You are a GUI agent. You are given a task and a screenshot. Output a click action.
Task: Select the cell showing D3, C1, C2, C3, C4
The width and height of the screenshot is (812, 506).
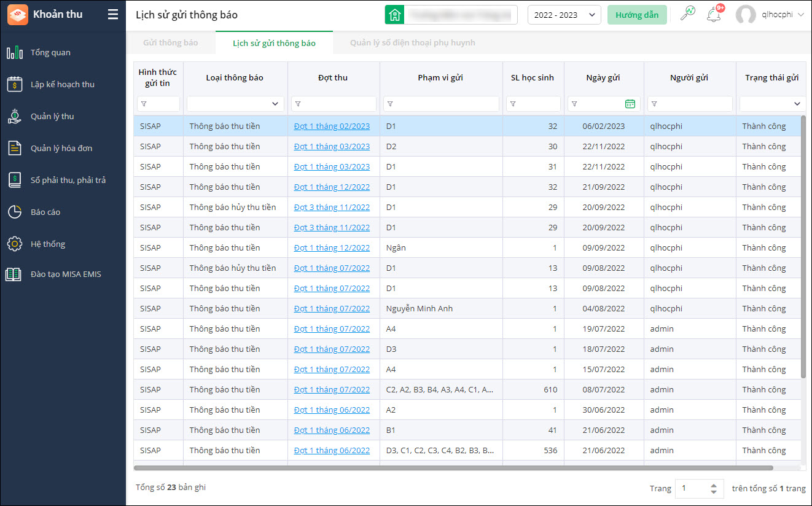pyautogui.click(x=441, y=450)
